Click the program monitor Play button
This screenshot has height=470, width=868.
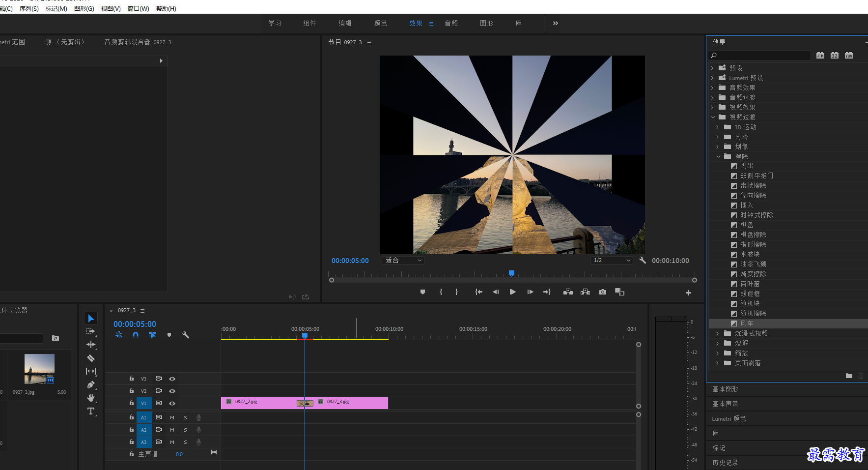click(x=512, y=292)
